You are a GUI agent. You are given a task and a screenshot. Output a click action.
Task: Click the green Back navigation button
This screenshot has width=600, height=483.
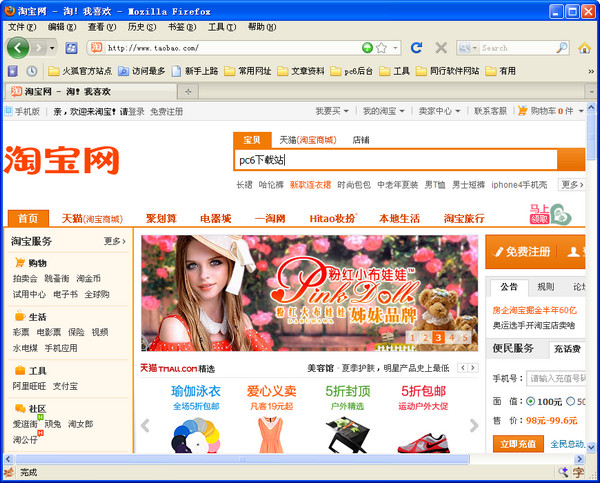point(18,47)
